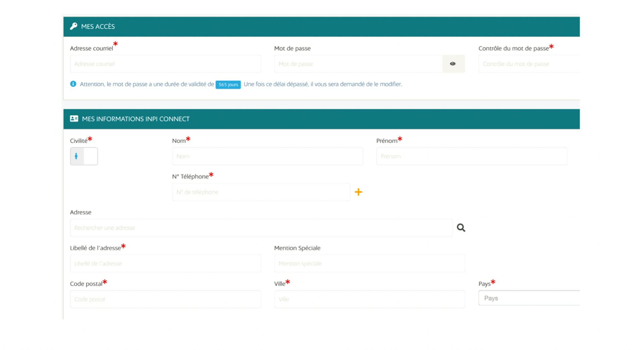
Task: Click the N° Téléphone label
Action: pyautogui.click(x=190, y=177)
